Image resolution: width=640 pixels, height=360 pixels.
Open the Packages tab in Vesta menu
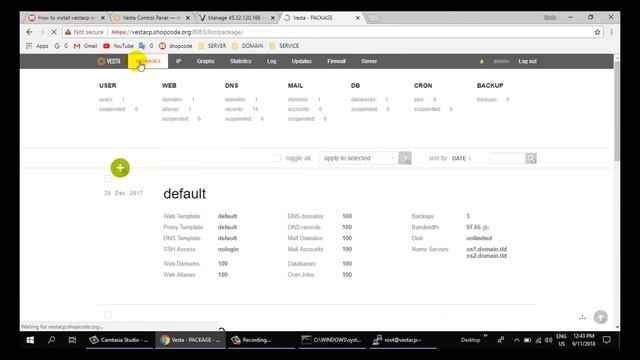(x=148, y=61)
